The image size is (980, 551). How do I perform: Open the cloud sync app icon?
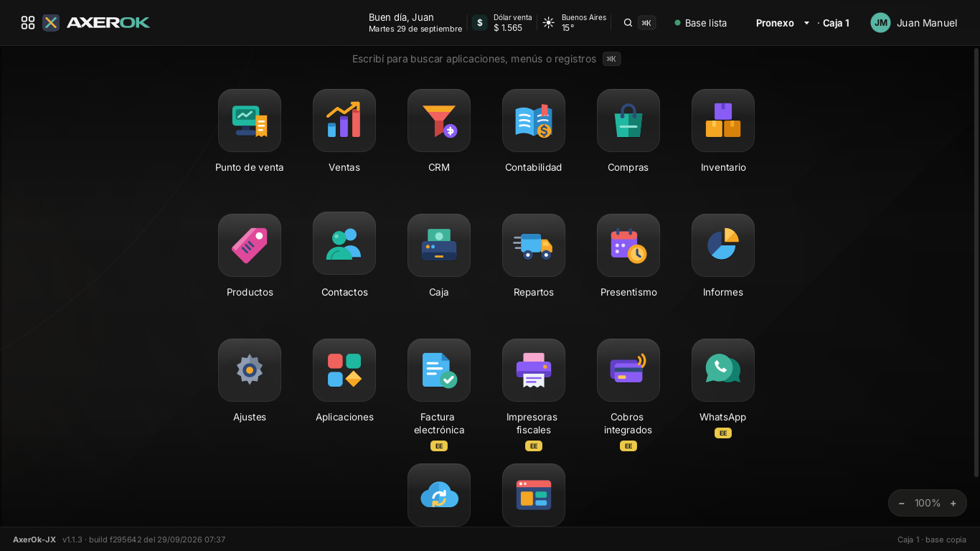tap(439, 495)
